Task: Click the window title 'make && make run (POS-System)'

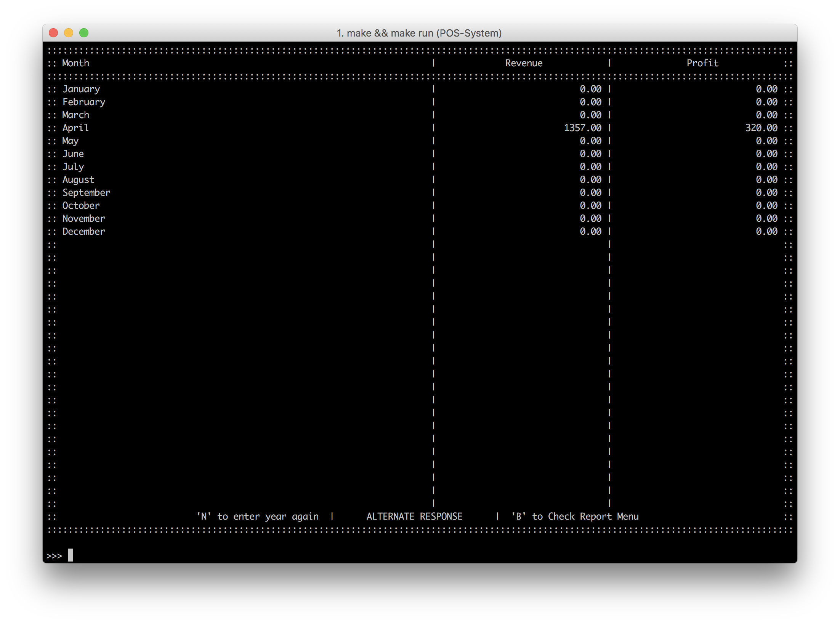Action: click(424, 33)
